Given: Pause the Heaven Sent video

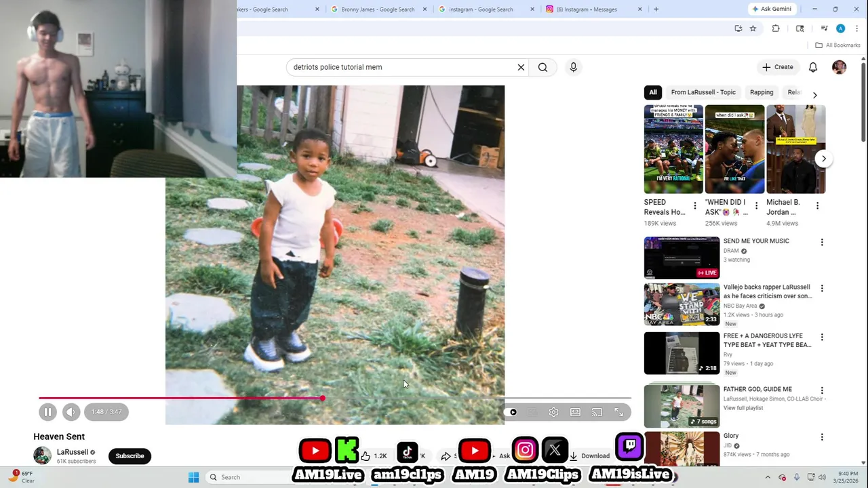Looking at the screenshot, I should (x=47, y=411).
